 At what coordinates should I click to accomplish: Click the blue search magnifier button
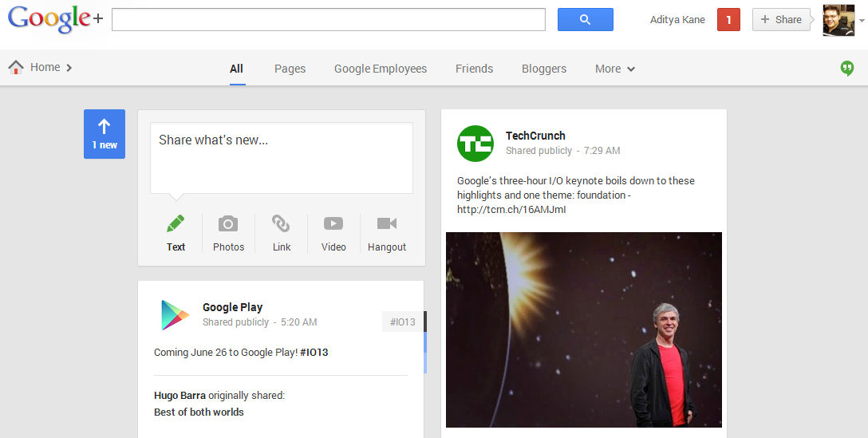coord(585,19)
